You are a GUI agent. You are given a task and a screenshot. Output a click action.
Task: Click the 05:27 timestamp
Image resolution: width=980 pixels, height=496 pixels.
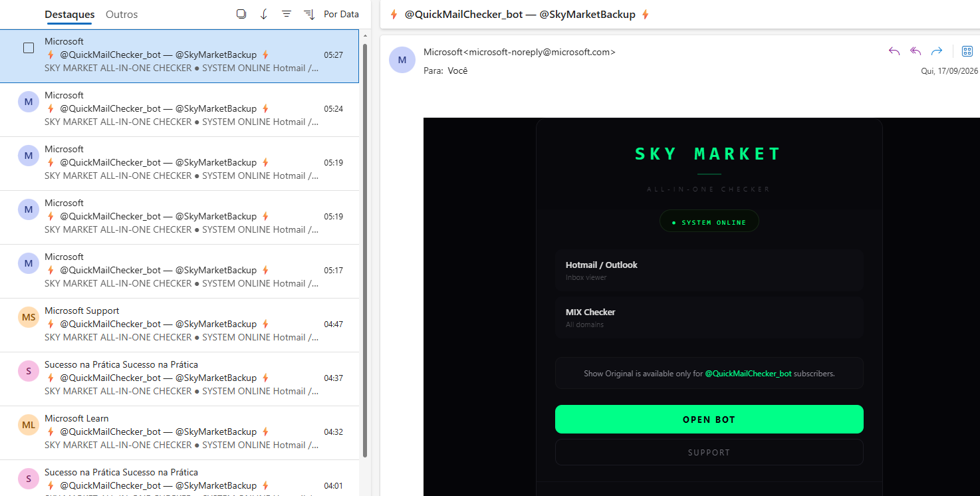coord(333,55)
